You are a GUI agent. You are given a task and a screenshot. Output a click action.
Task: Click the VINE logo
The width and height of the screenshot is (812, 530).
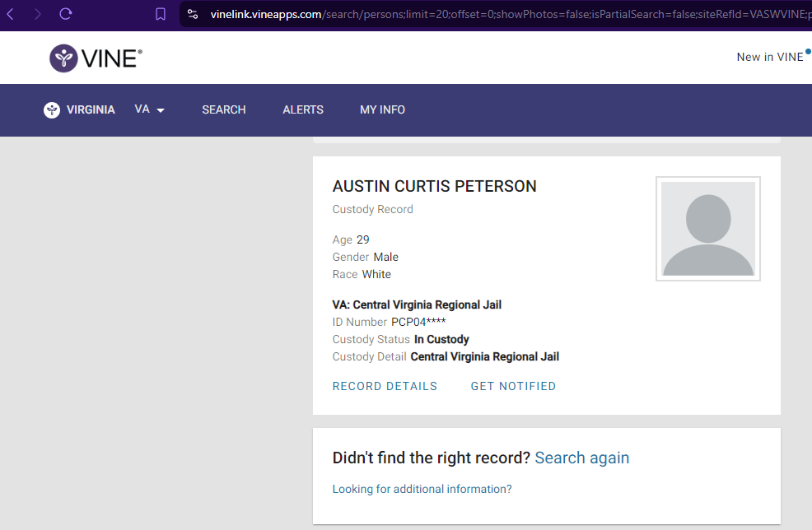(96, 58)
